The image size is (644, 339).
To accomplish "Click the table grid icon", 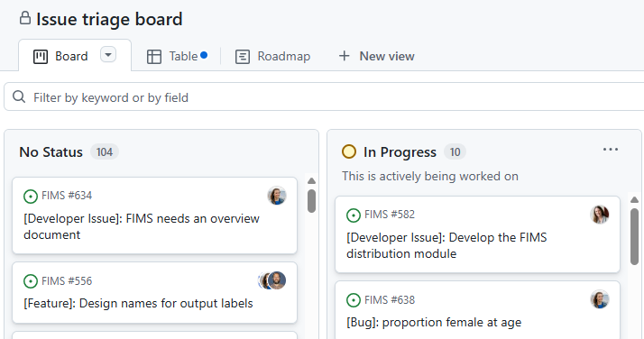I will pos(154,57).
